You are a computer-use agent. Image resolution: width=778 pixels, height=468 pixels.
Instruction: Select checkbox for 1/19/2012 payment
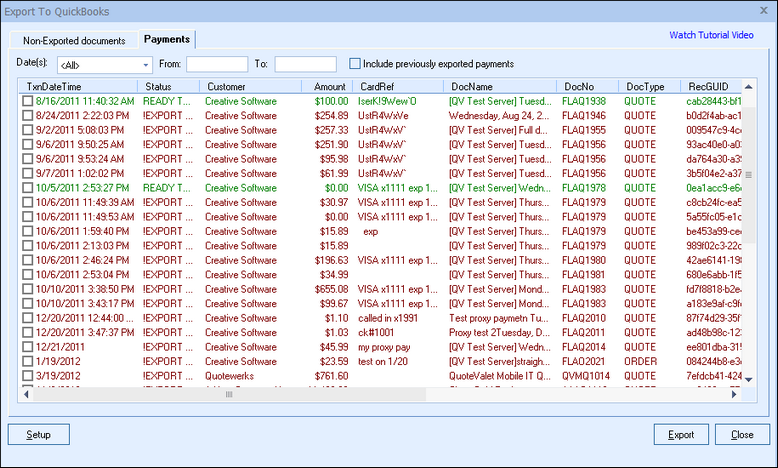pyautogui.click(x=28, y=361)
